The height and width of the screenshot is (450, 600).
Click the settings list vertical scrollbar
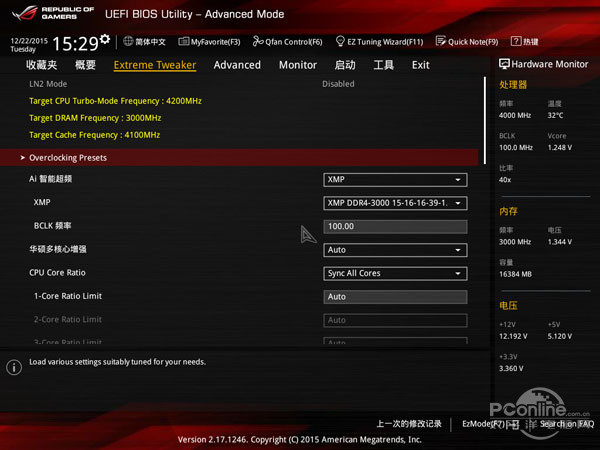pos(485,121)
